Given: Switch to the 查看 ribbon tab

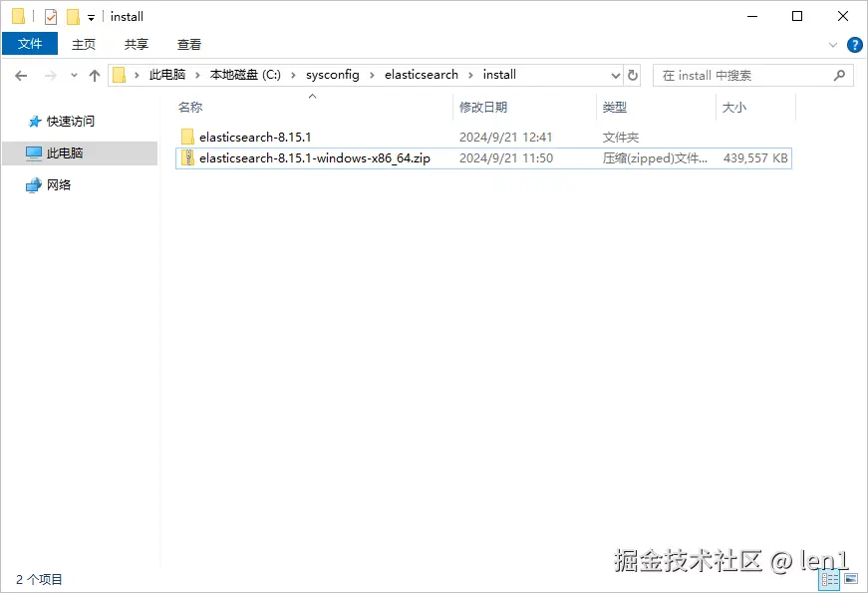Looking at the screenshot, I should [188, 44].
